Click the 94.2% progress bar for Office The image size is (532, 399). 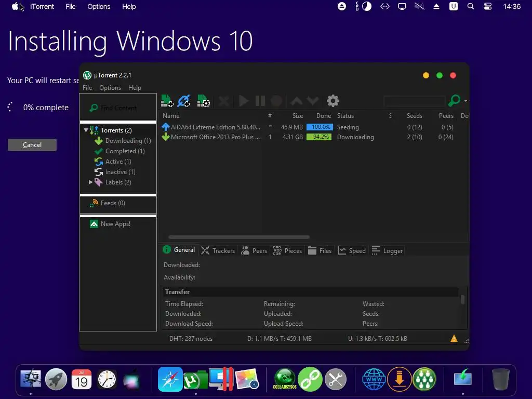(x=319, y=137)
